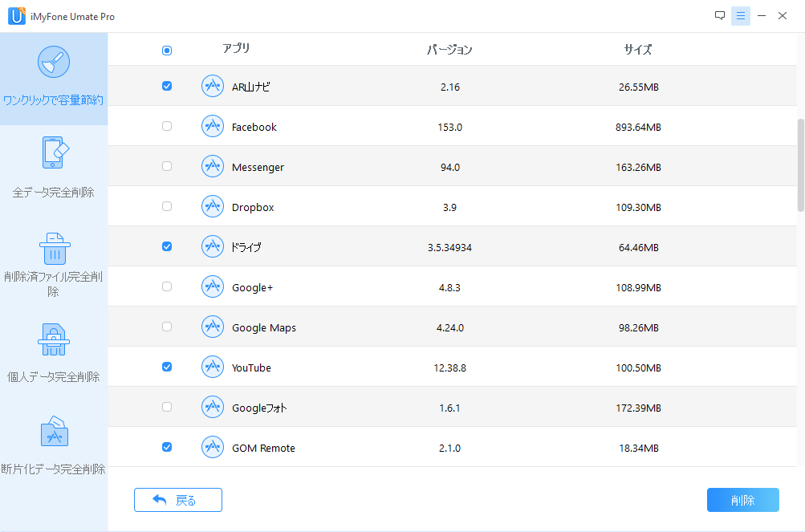
Task: Click the サイズ column header
Action: [x=638, y=50]
